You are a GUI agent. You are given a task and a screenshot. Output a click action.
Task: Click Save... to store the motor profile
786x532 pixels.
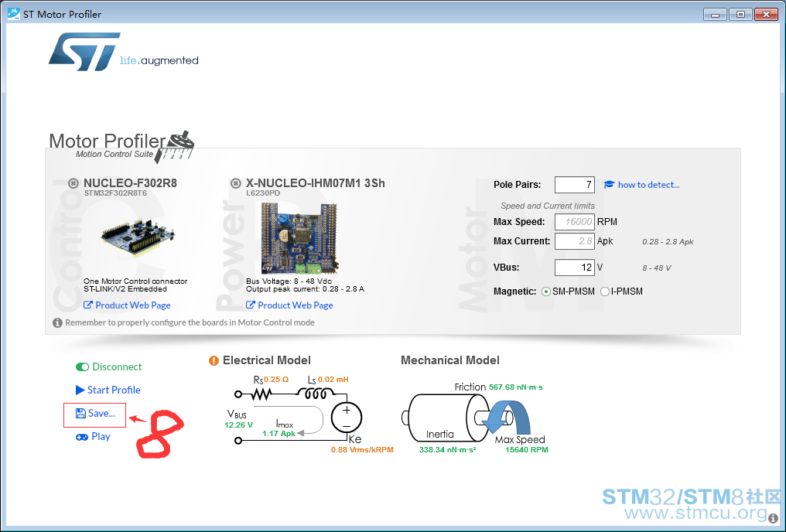coord(101,413)
